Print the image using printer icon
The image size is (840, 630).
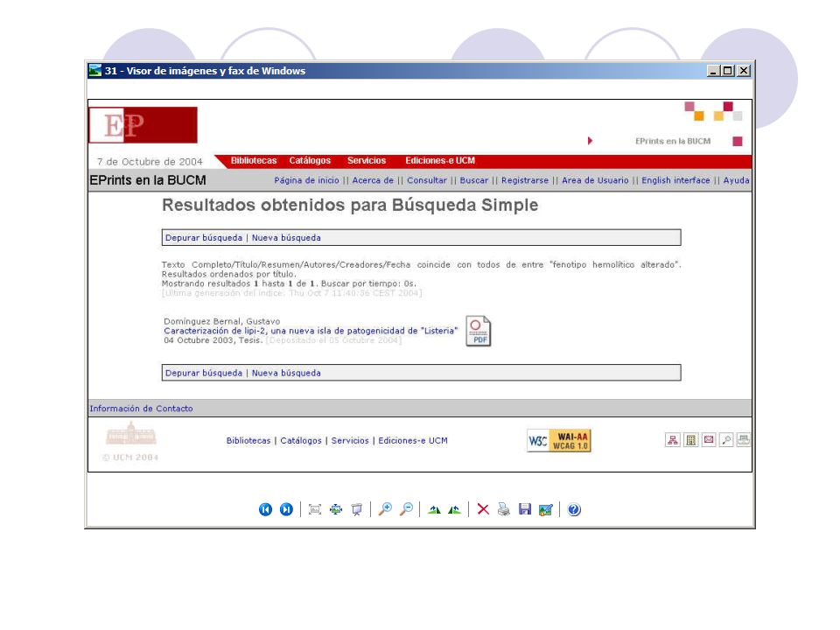504,509
